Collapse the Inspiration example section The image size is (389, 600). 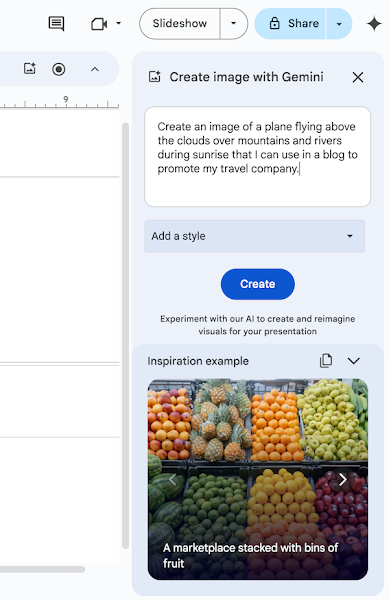click(x=354, y=360)
